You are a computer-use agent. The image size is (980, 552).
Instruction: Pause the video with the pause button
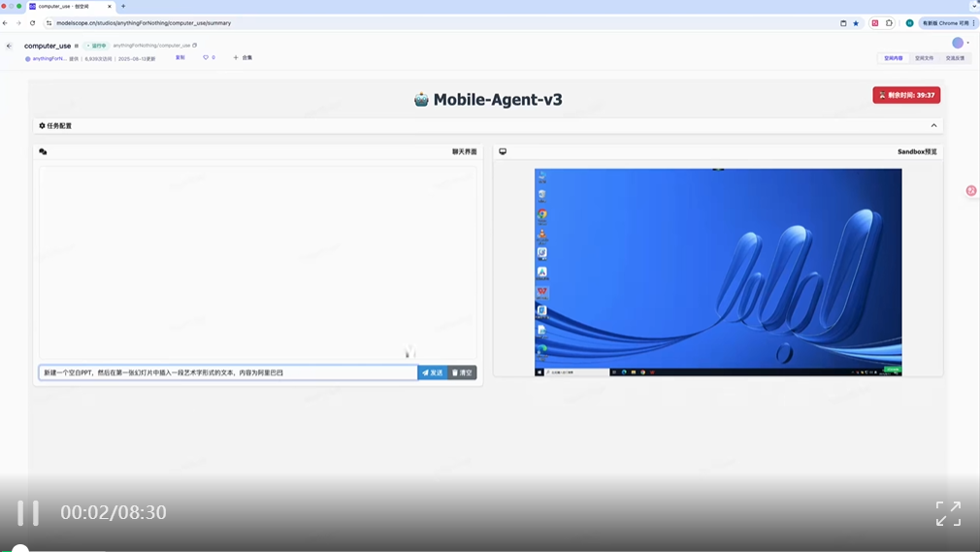pos(27,512)
